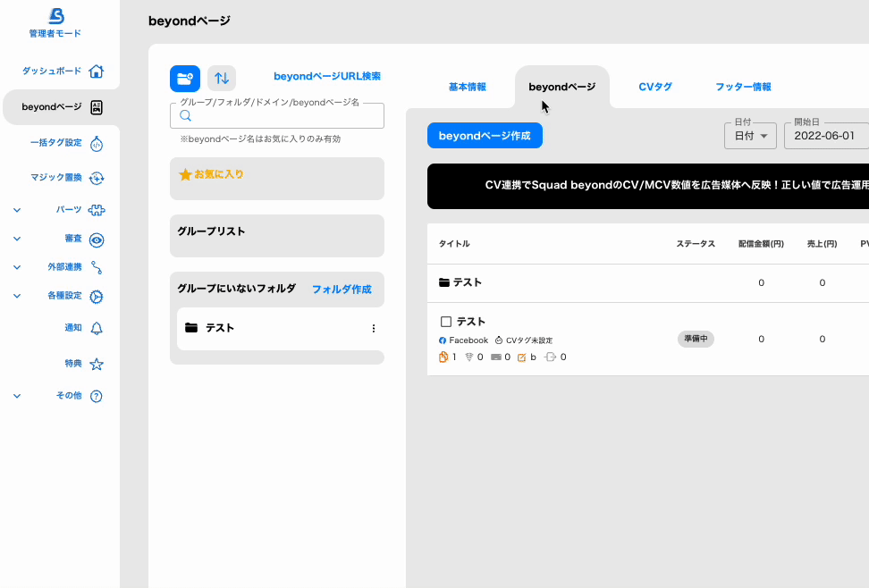Click the beyondページ作成 button
Screen dimensions: 869x588
point(485,136)
